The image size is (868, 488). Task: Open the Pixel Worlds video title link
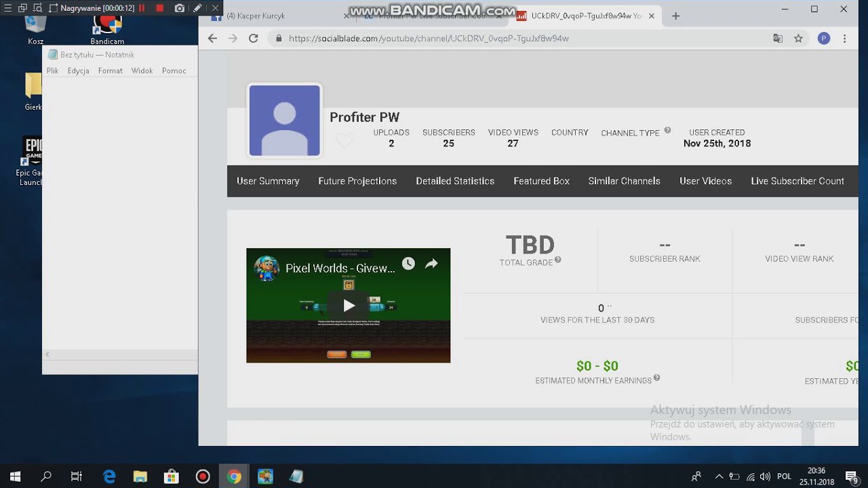tap(340, 268)
